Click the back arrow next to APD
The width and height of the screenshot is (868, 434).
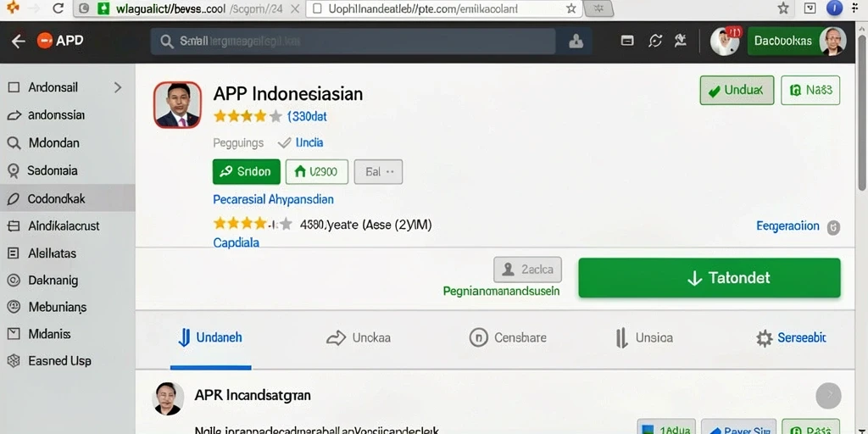pos(19,42)
